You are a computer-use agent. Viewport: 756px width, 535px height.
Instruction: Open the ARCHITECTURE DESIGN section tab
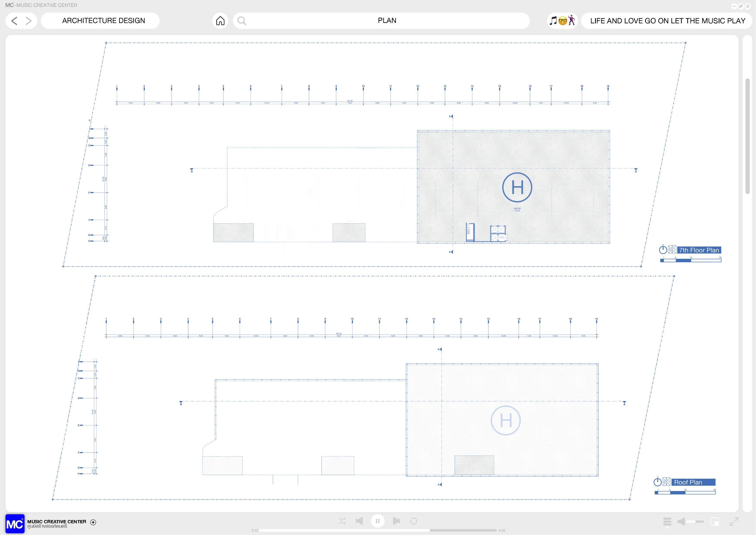pos(103,21)
